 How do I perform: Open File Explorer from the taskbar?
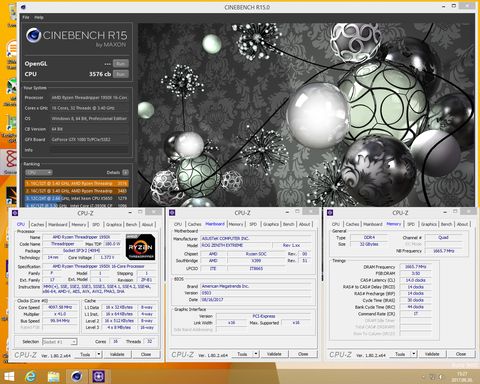point(53,377)
